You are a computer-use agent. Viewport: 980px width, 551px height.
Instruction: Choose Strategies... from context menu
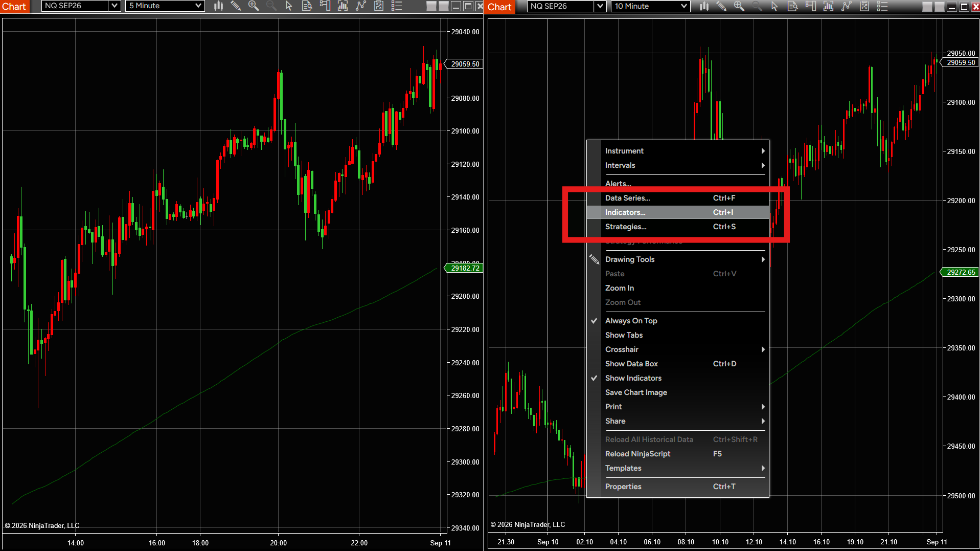(x=677, y=227)
